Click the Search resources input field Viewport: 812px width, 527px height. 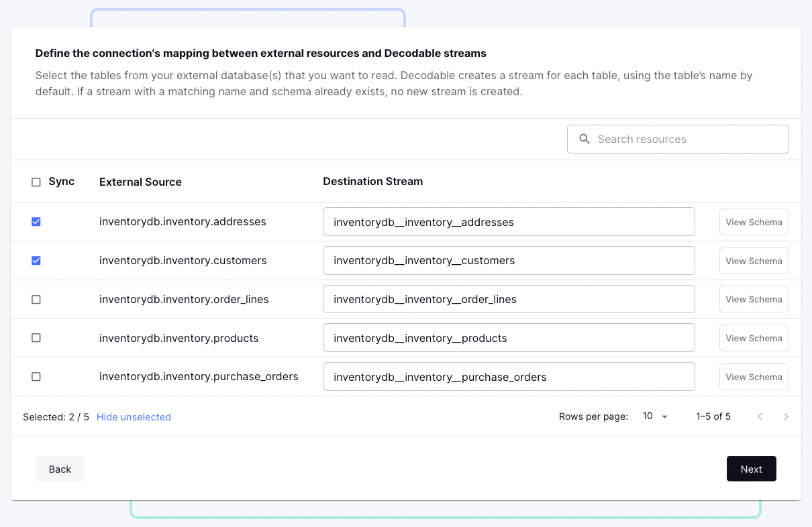pos(677,139)
